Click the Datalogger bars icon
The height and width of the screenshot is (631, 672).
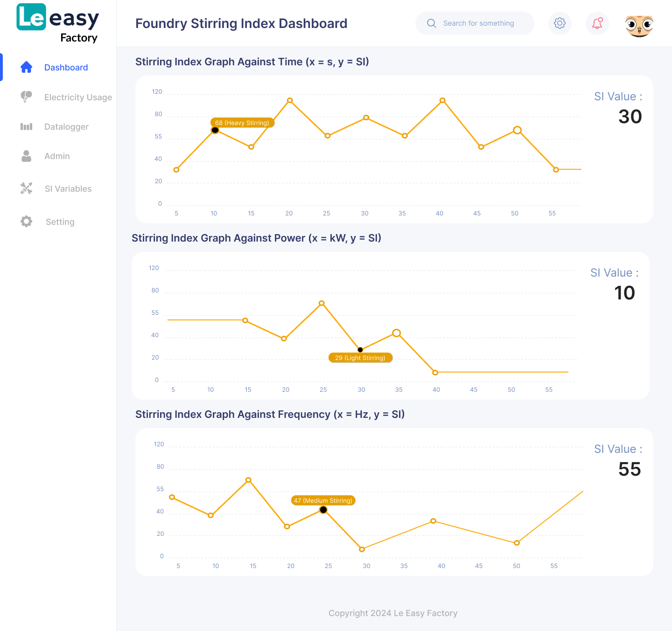27,126
